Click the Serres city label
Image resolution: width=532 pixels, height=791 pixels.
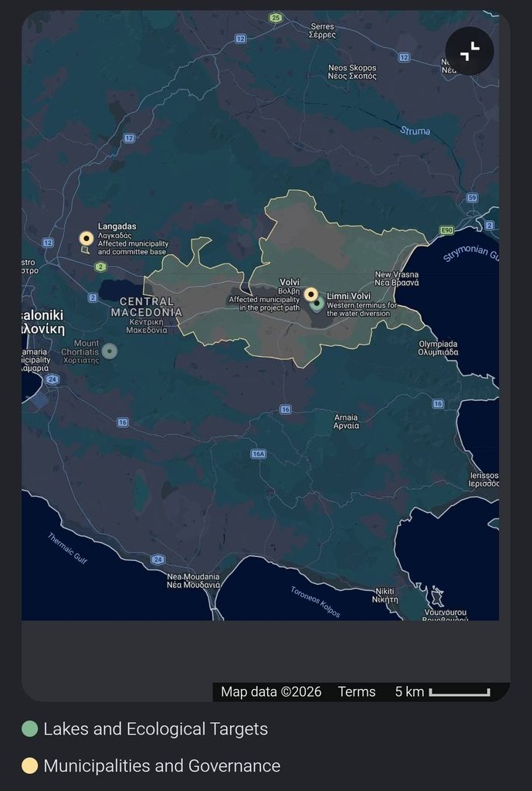click(x=322, y=30)
